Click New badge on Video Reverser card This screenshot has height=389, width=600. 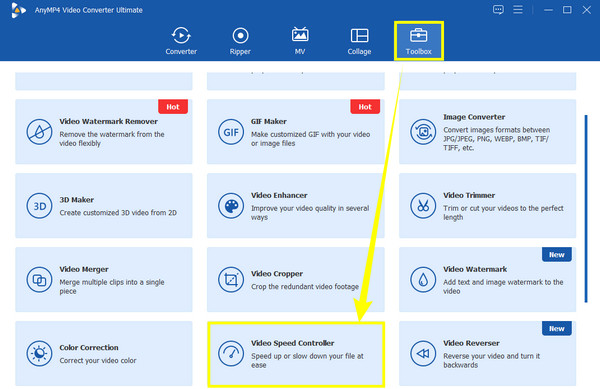click(557, 329)
